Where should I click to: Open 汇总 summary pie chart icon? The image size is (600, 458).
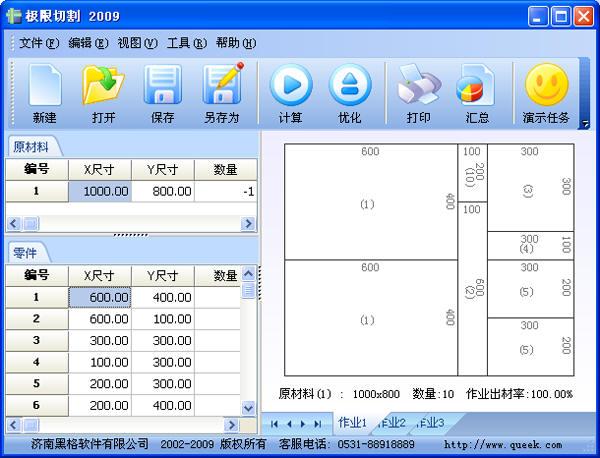coord(476,85)
